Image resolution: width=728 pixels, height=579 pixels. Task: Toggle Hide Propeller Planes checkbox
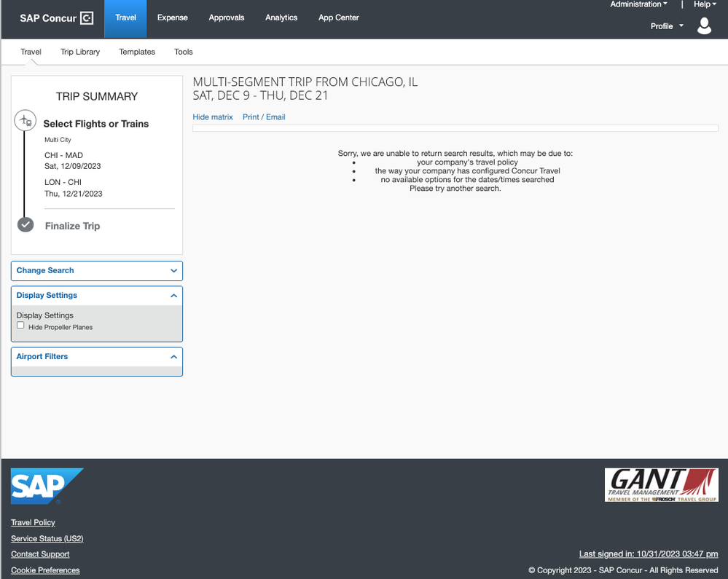20,326
